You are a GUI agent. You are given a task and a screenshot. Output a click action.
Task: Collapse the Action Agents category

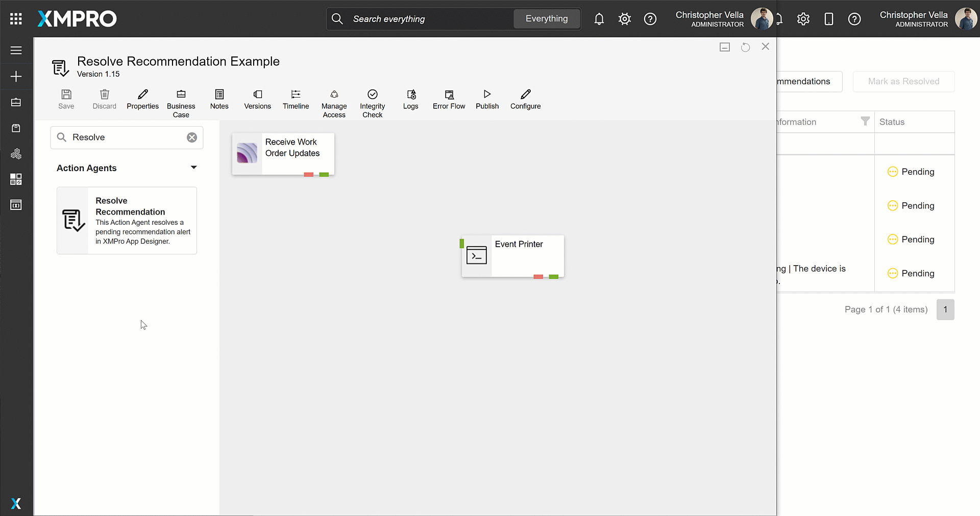193,168
